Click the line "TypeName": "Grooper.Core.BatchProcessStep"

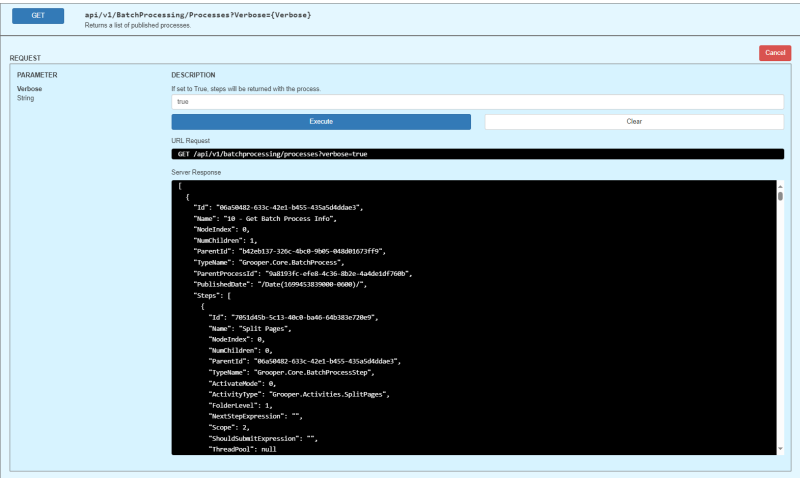292,373
